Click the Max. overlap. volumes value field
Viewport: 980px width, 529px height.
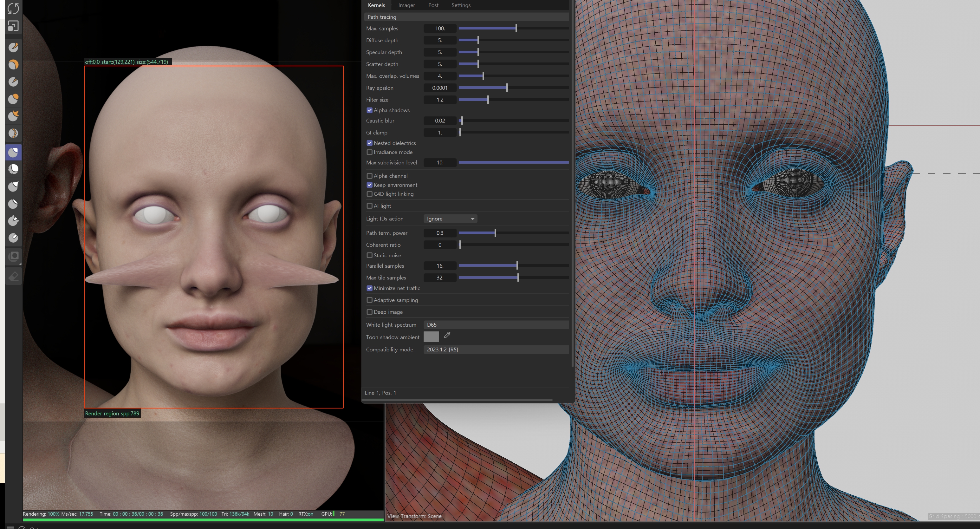440,76
